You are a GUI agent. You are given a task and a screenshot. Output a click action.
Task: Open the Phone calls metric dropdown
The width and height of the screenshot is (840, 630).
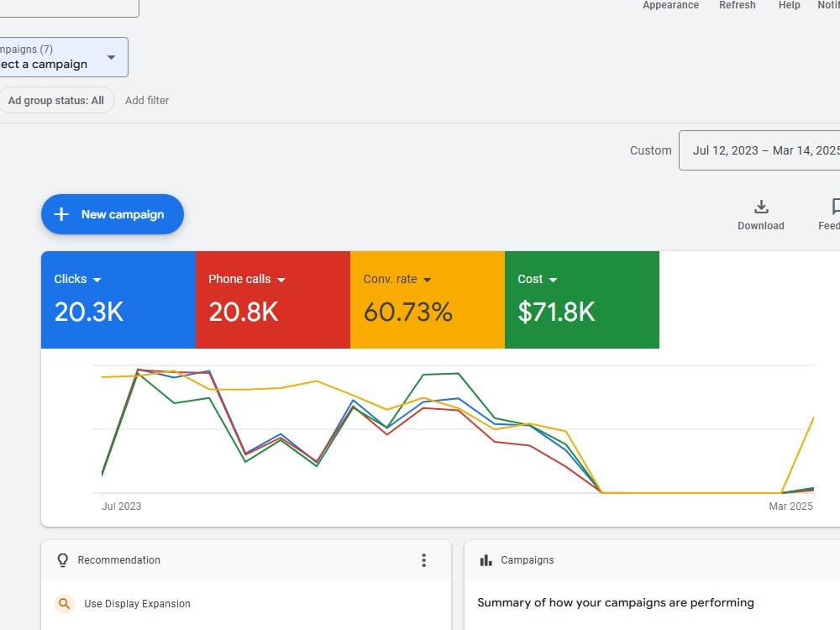point(281,280)
